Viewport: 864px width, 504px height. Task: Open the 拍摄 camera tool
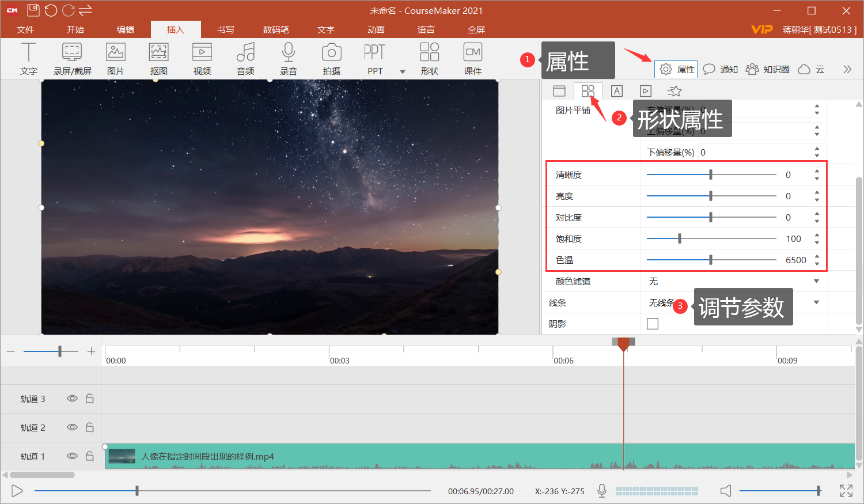click(x=332, y=59)
